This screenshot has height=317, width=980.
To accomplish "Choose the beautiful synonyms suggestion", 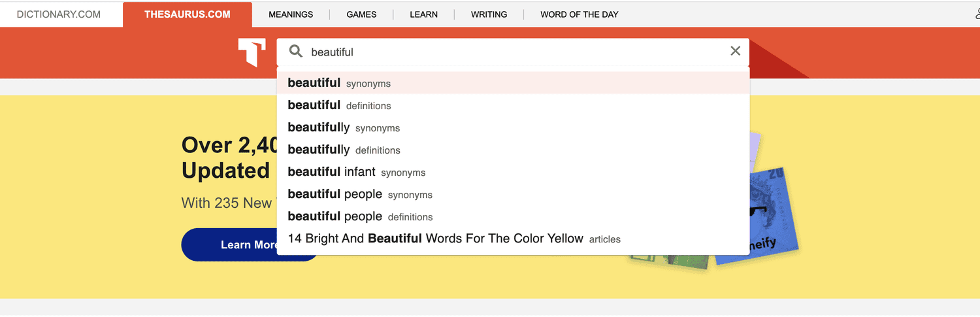I will [x=513, y=83].
